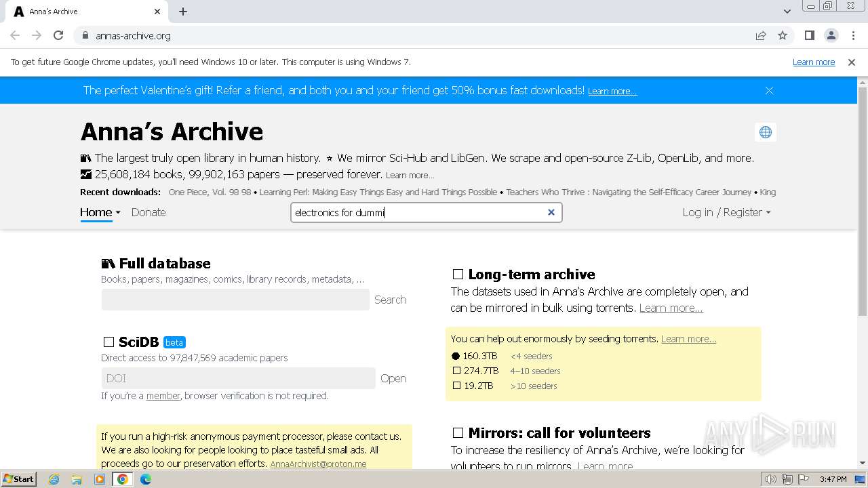This screenshot has width=868, height=488.
Task: Open the Windows Start menu
Action: tap(19, 479)
